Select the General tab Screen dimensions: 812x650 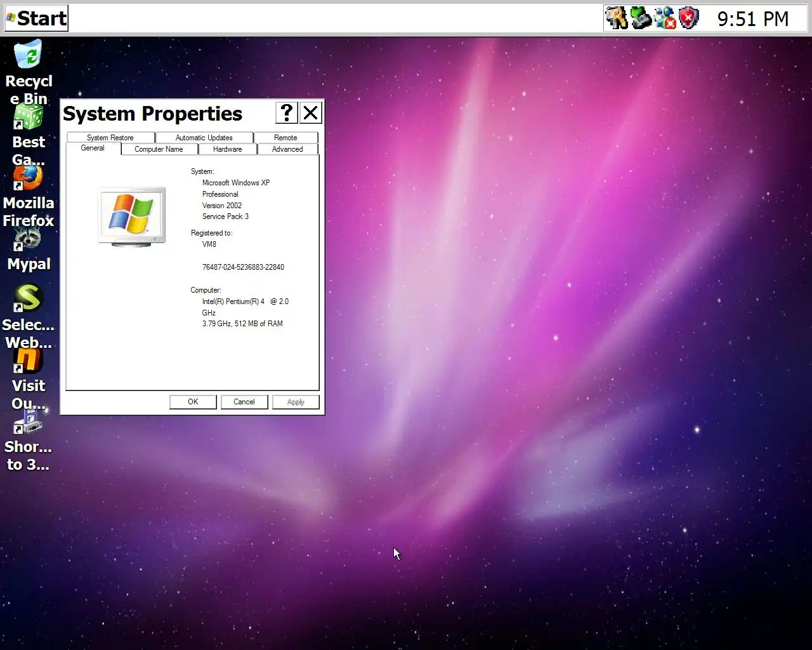(x=93, y=148)
